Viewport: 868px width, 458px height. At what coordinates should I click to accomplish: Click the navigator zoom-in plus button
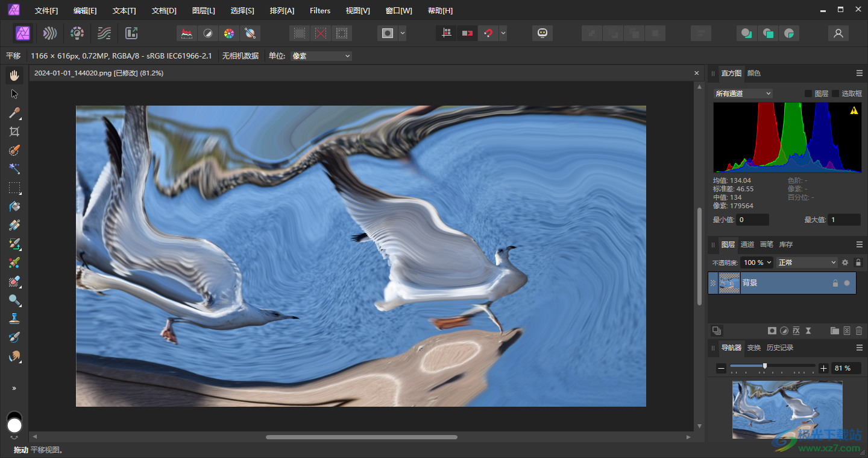point(823,368)
